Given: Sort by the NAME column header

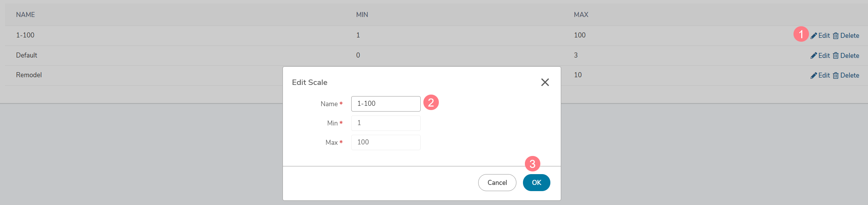Looking at the screenshot, I should click(x=25, y=15).
